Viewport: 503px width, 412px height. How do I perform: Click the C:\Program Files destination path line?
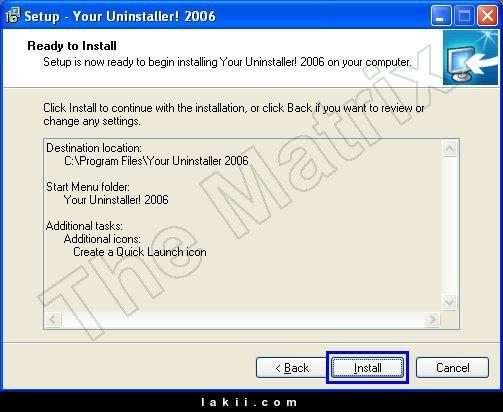[156, 161]
